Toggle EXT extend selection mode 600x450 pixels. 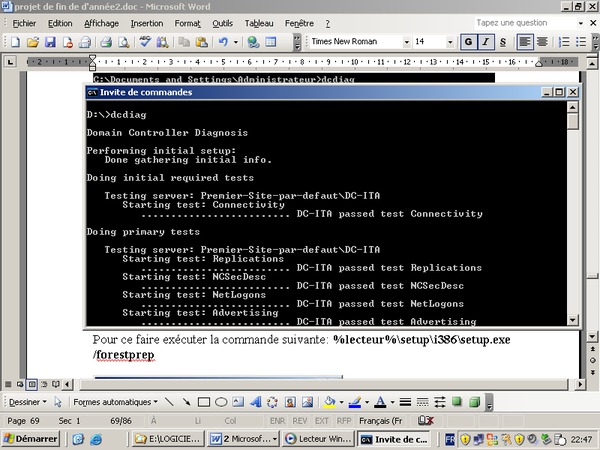(x=321, y=421)
